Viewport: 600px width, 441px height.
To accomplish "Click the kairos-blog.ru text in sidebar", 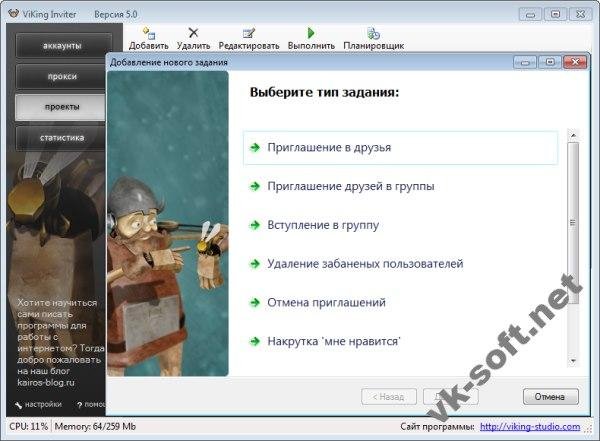I will click(x=46, y=382).
